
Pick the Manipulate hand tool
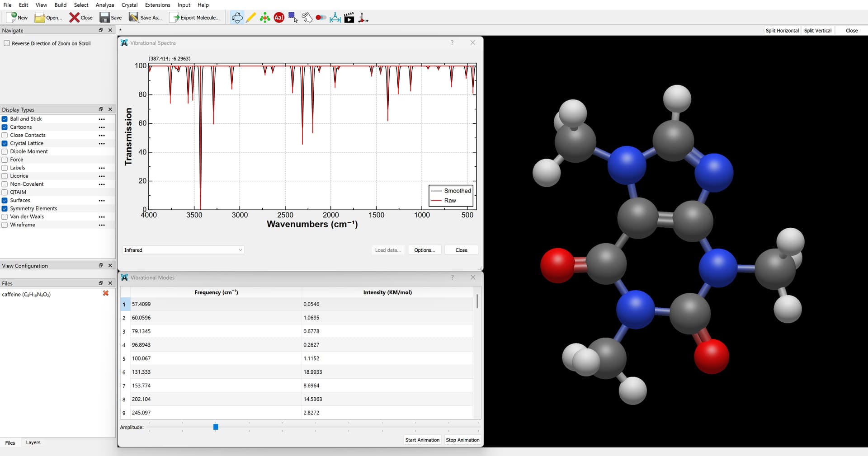click(x=307, y=18)
